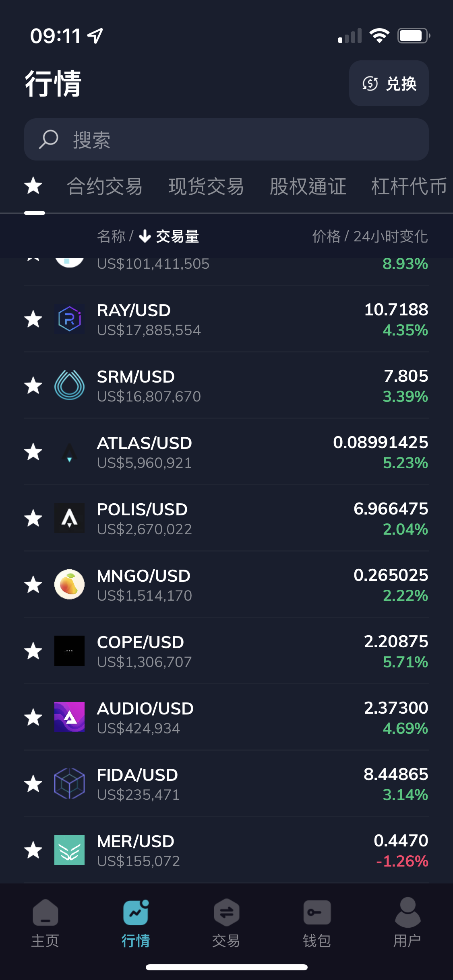Open 交易 trade tab
Screen dimensions: 453x980
coord(226,924)
